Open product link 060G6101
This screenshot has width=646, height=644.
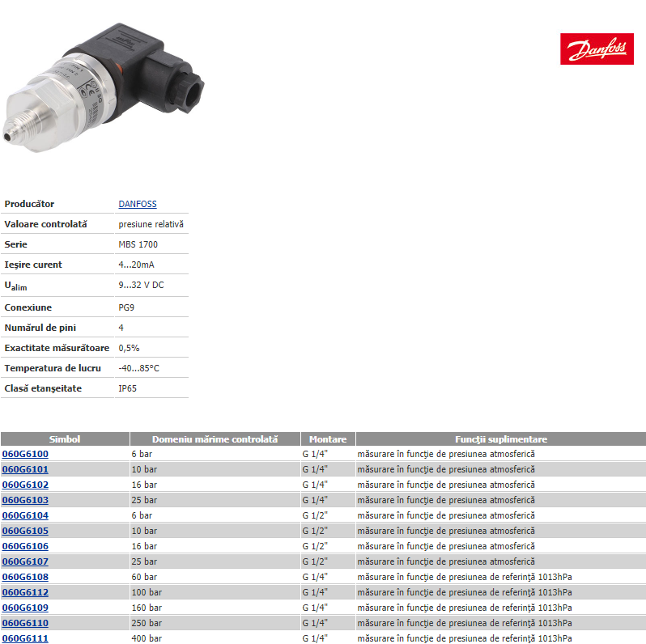point(25,469)
